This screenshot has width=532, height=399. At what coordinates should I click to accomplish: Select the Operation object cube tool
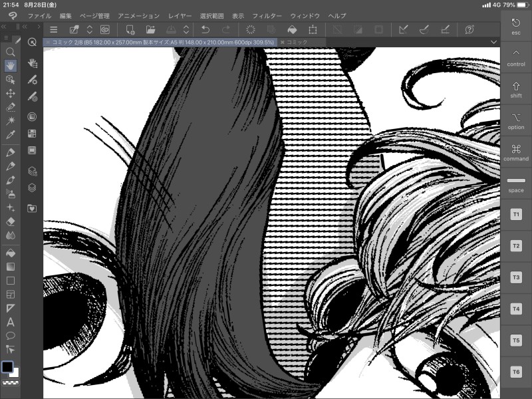coord(11,79)
